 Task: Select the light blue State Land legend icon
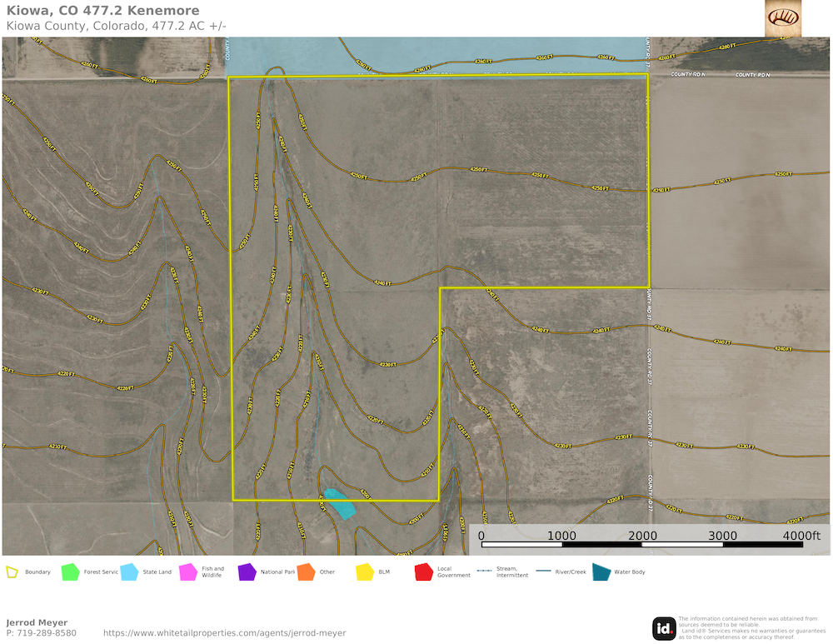[x=129, y=572]
